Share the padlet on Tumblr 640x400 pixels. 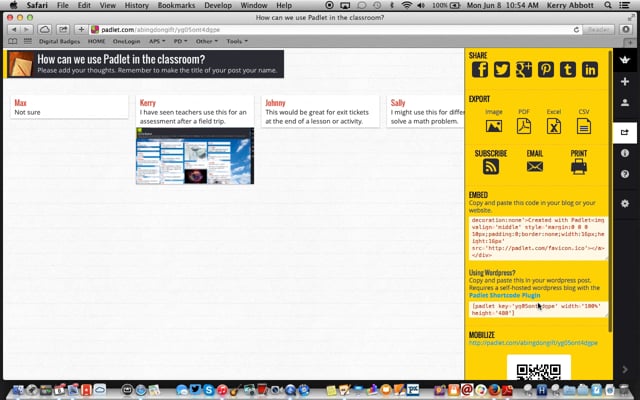[x=568, y=69]
